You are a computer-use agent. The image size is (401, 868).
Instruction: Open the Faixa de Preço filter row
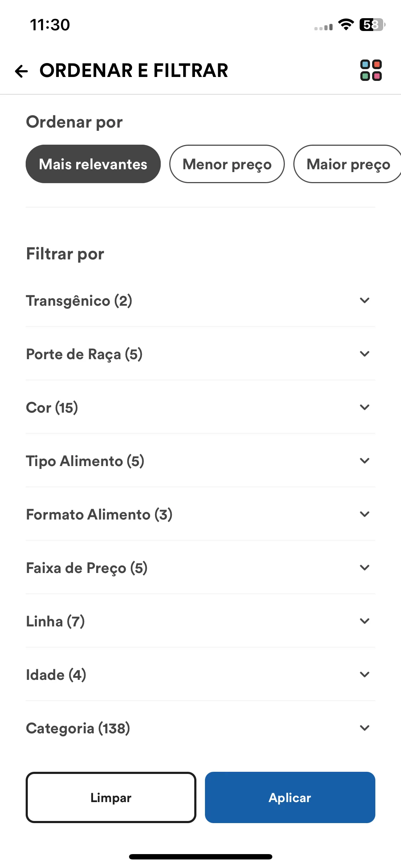tap(200, 568)
